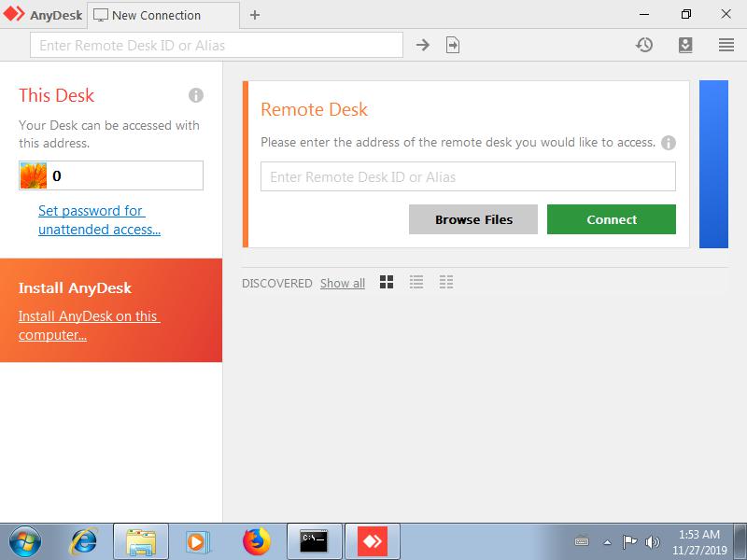Click the This Desk address field showing 0

pyautogui.click(x=111, y=175)
